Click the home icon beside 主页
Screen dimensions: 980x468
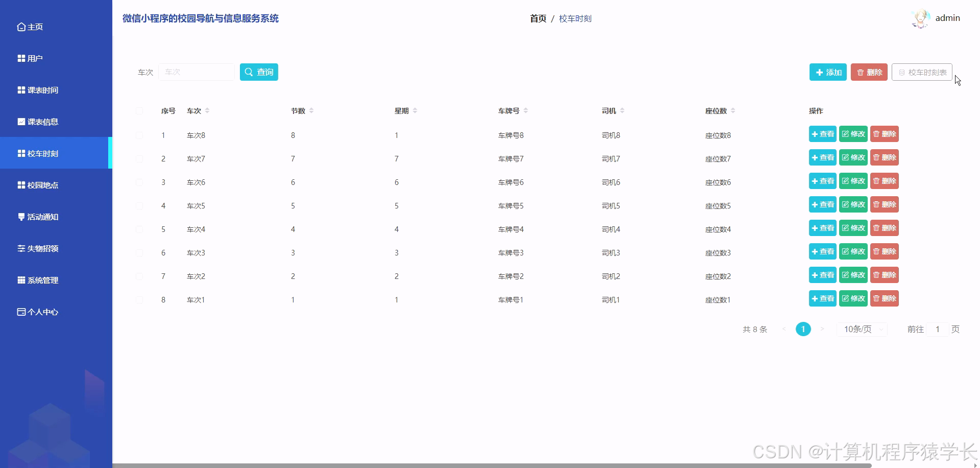tap(21, 27)
